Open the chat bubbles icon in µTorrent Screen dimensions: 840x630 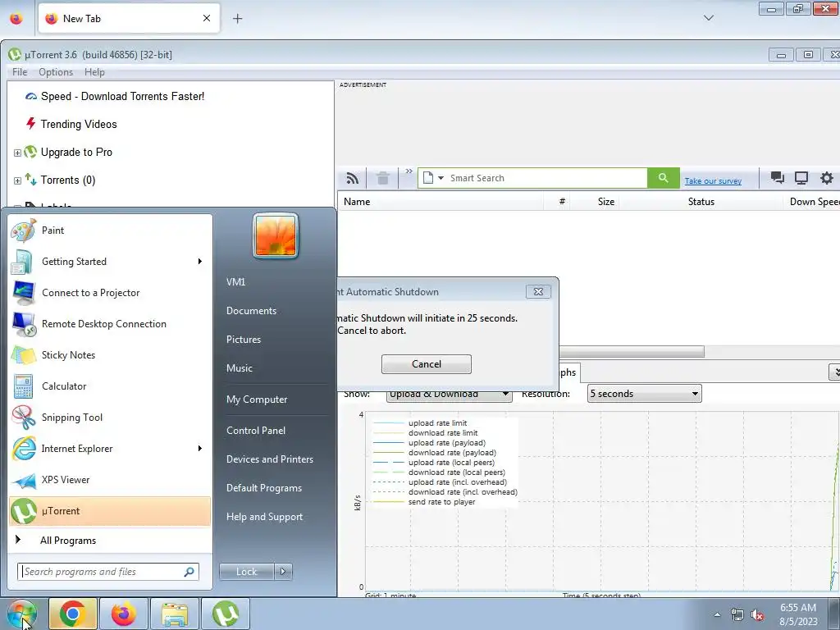pos(778,178)
